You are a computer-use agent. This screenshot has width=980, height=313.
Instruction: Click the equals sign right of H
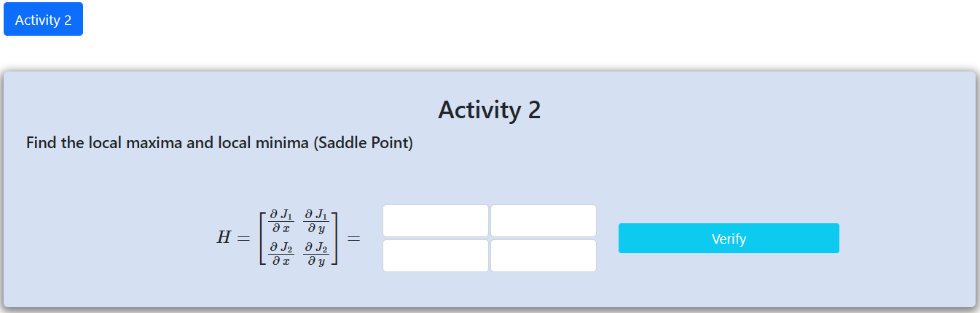pos(243,238)
